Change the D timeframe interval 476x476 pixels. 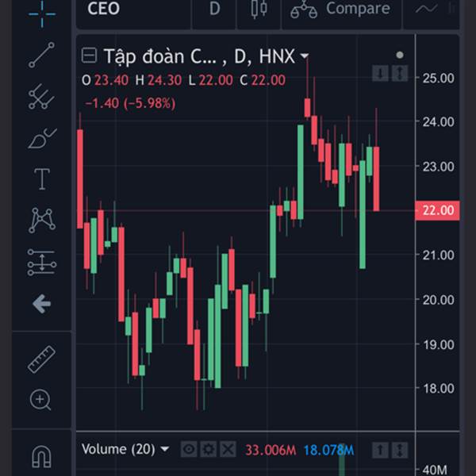coord(215,9)
